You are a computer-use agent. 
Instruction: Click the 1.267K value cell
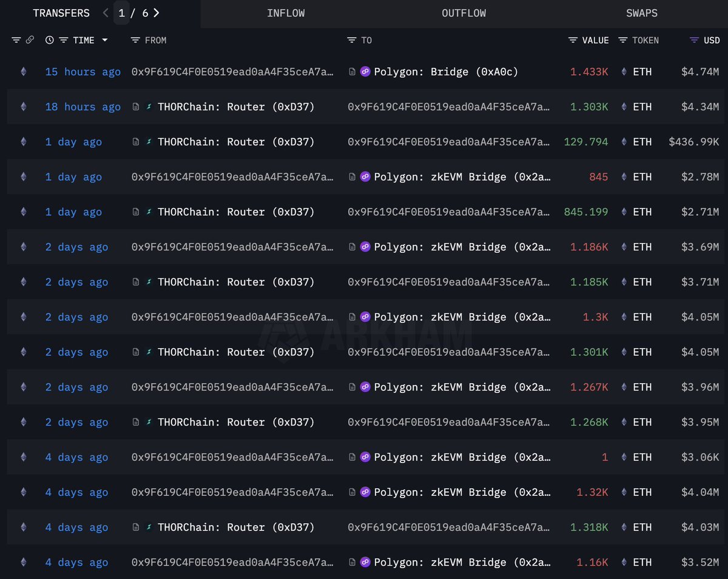tap(589, 387)
